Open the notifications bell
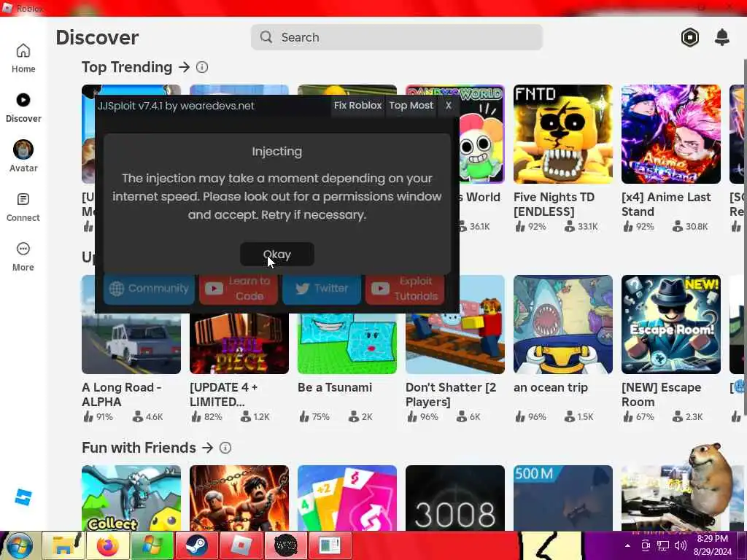Screen dimensions: 747x560 click(722, 37)
